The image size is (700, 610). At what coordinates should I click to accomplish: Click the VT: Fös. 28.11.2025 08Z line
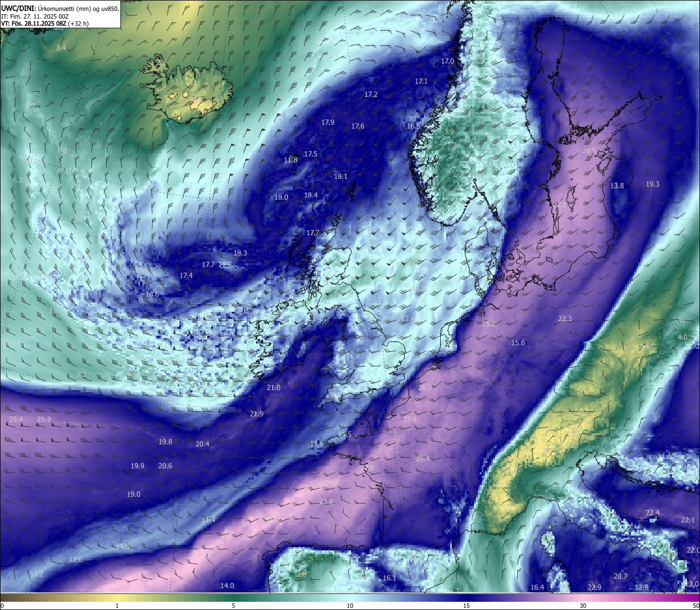tap(45, 24)
